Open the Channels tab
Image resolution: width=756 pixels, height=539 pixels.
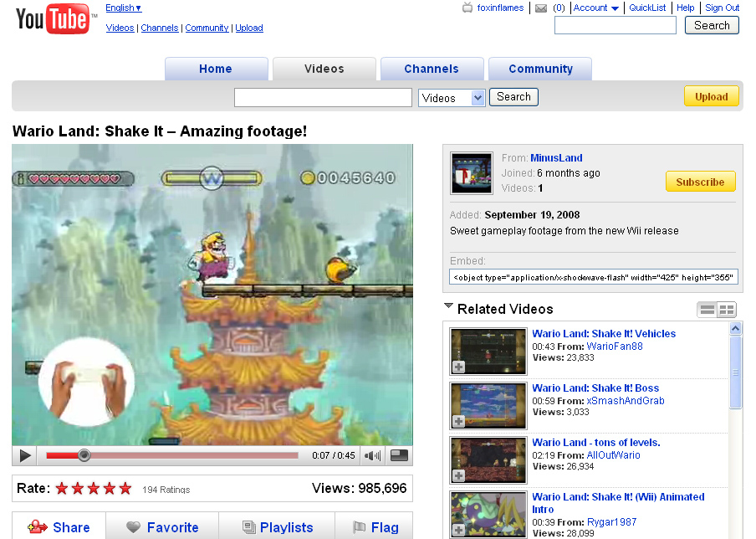432,69
